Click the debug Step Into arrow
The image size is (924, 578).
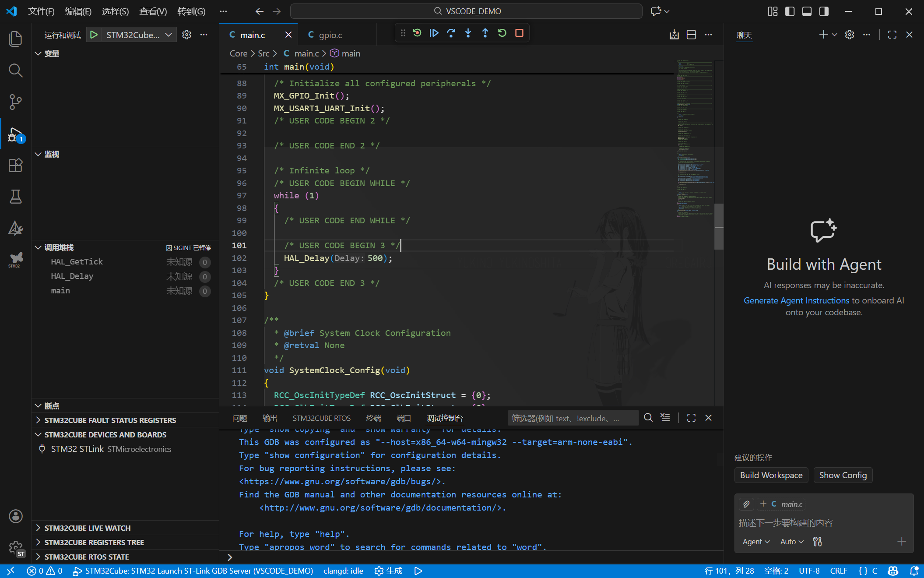468,33
